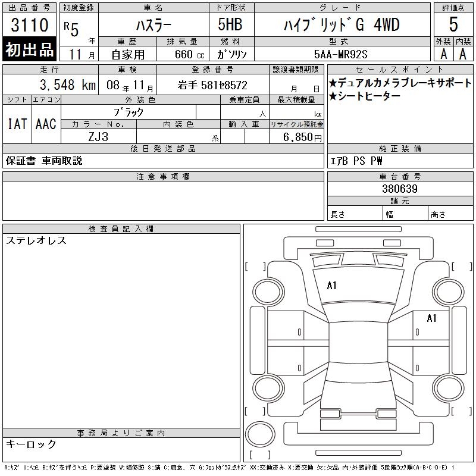476x476 pixels.
Task: Select 保証書 車両取説 text
Action: [x=44, y=161]
